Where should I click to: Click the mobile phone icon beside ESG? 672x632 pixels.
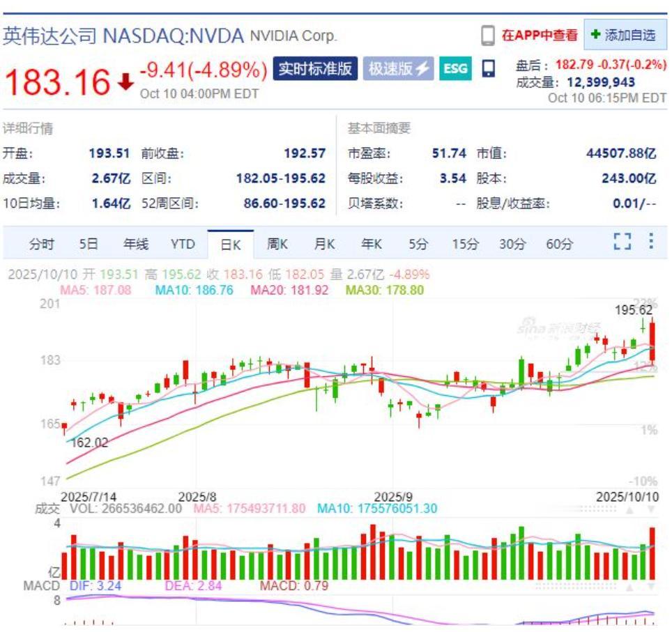[488, 68]
